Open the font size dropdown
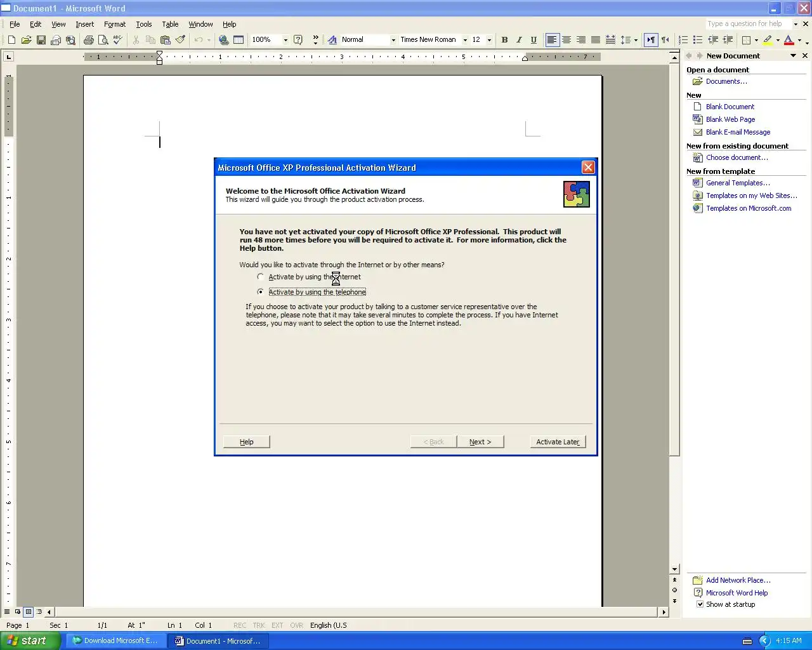 click(x=489, y=40)
